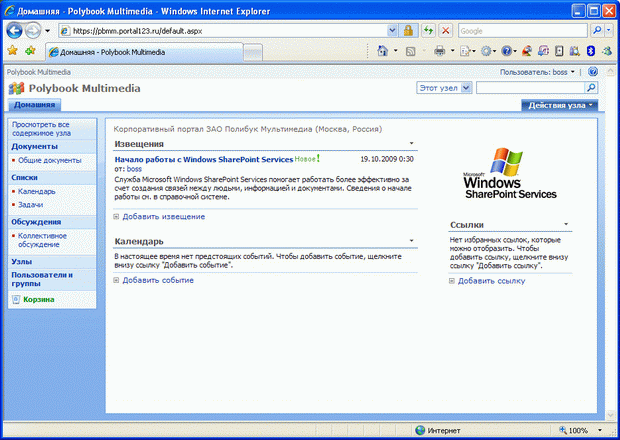This screenshot has height=440, width=620.
Task: Click Добавить событие link
Action: 158,280
